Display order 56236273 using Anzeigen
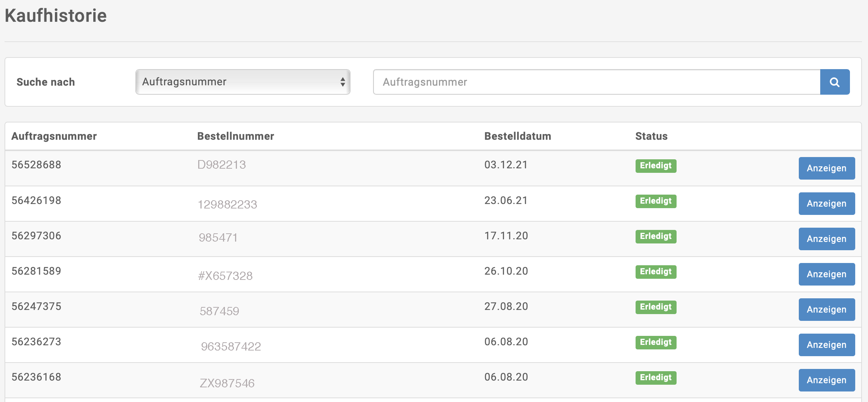868x402 pixels. tap(826, 345)
